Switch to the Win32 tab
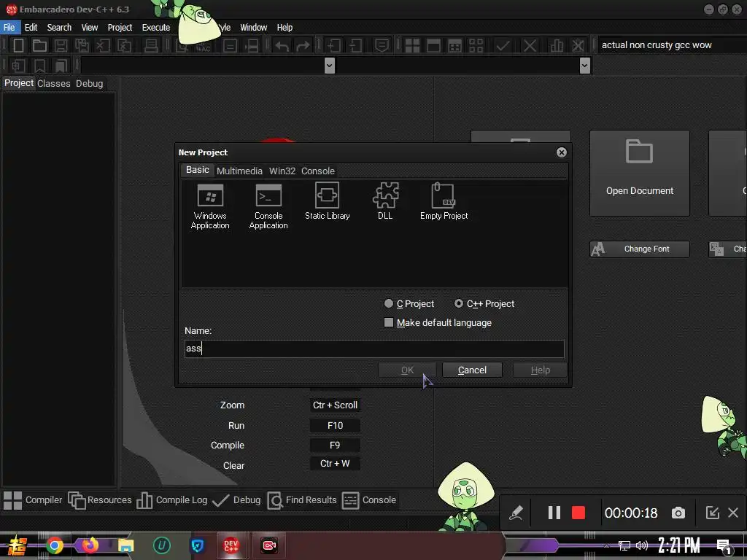This screenshot has width=747, height=560. tap(282, 171)
